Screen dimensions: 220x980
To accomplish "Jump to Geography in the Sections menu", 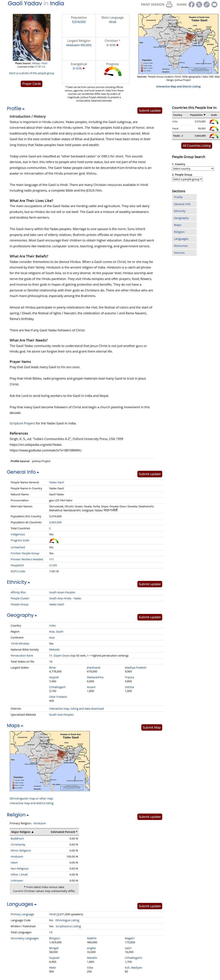I will pyautogui.click(x=181, y=218).
